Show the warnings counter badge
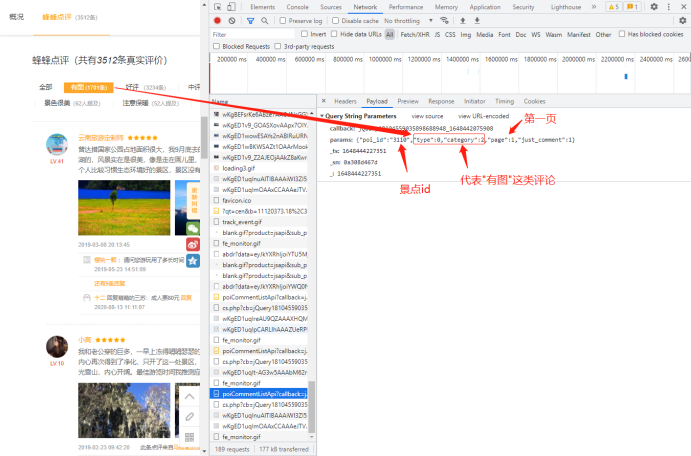This screenshot has height=456, width=691. click(613, 7)
